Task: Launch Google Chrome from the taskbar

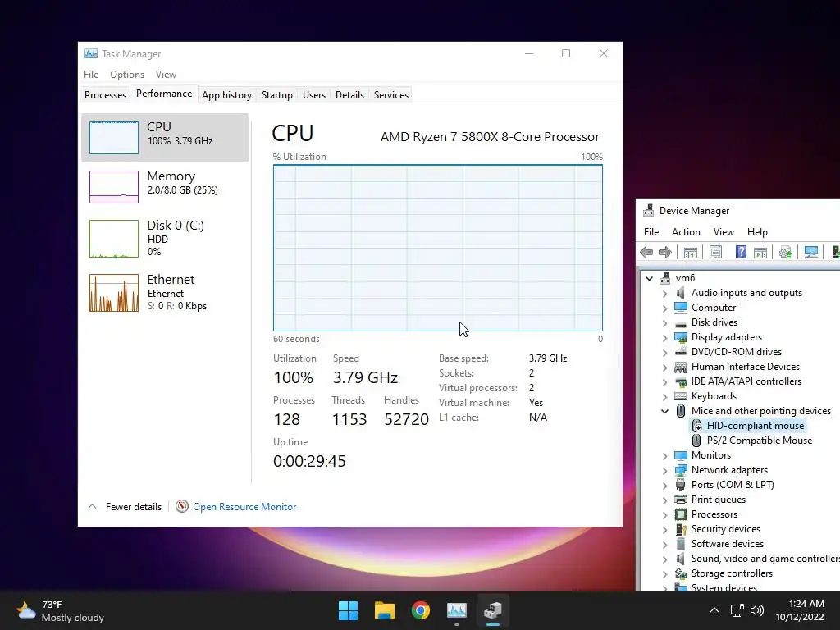Action: point(421,610)
